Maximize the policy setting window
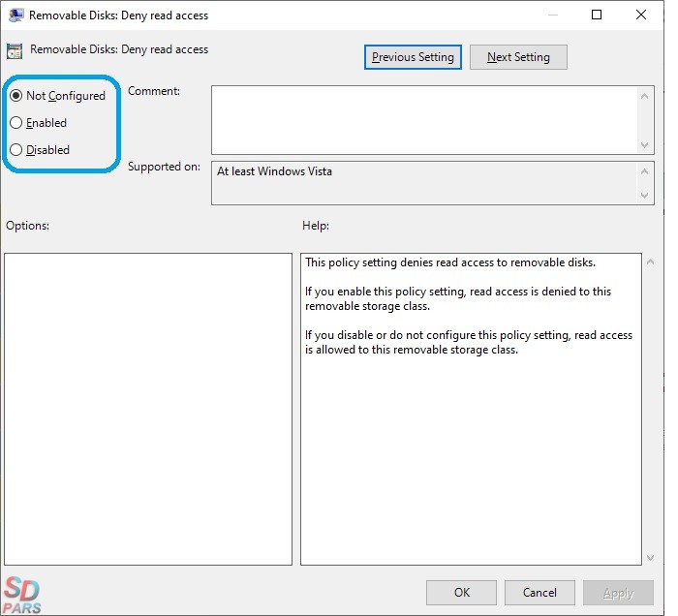This screenshot has width=678, height=616. 597,15
